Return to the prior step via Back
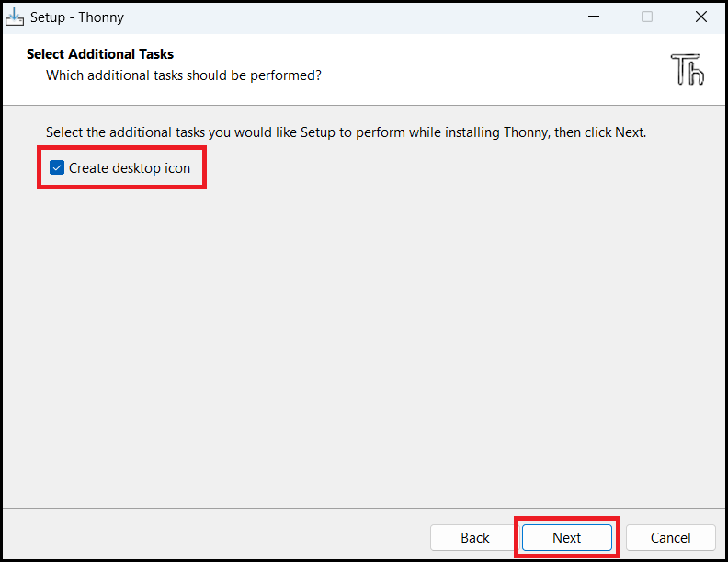Image resolution: width=728 pixels, height=562 pixels. pos(474,537)
